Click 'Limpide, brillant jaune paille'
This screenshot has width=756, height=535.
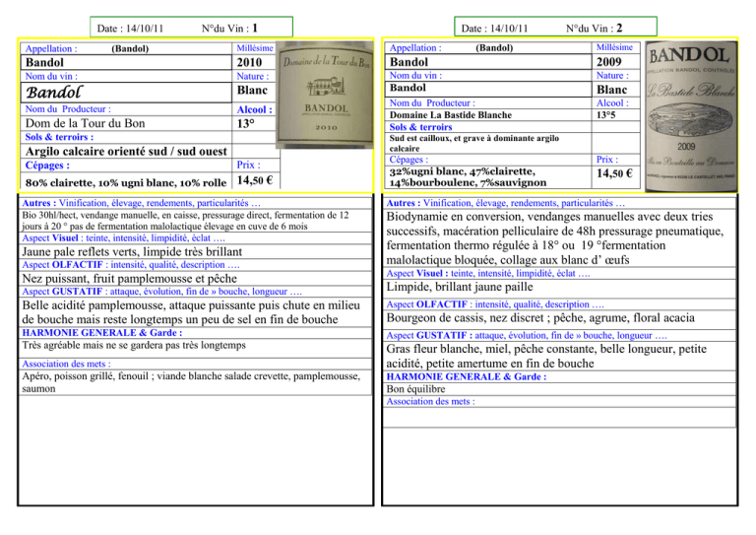click(x=460, y=287)
